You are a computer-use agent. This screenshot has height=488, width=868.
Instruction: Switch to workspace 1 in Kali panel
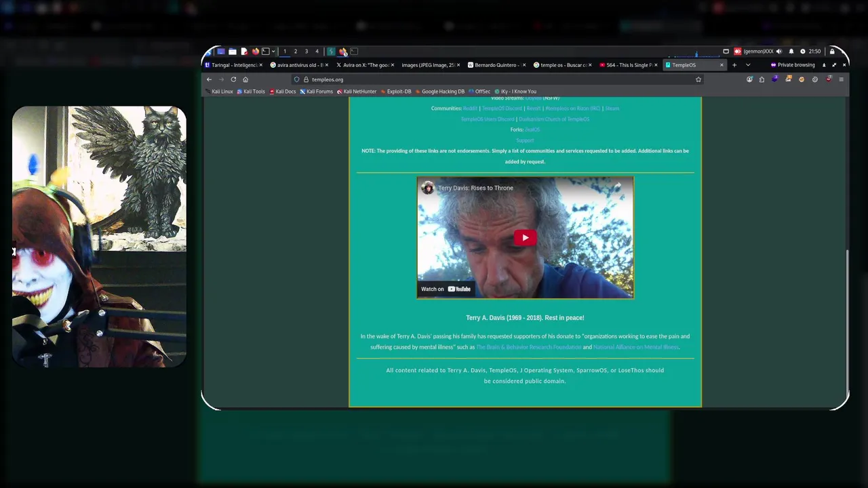[285, 52]
